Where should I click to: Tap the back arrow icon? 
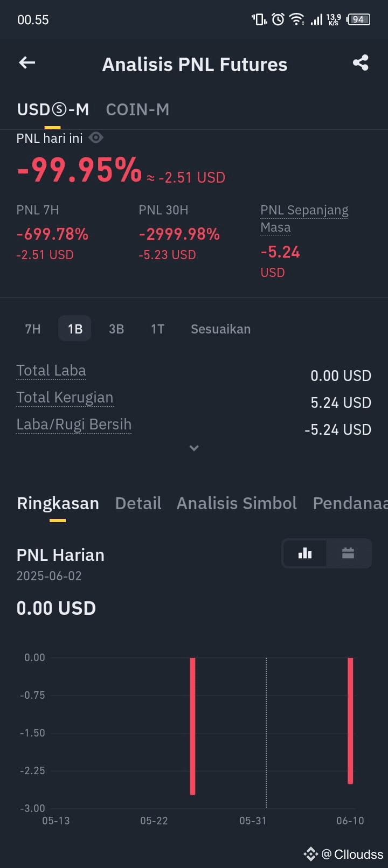(x=27, y=63)
